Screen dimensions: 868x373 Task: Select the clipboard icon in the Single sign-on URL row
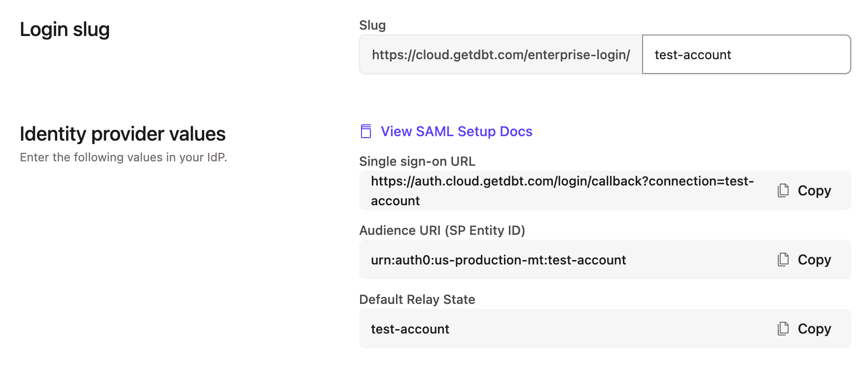point(783,190)
